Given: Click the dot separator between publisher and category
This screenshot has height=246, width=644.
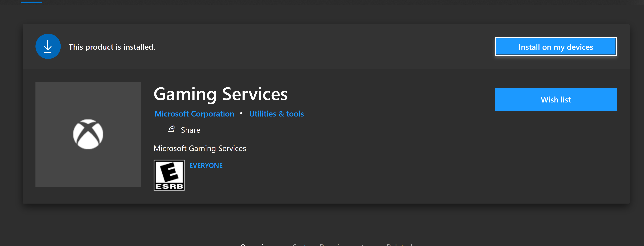Looking at the screenshot, I should 241,113.
